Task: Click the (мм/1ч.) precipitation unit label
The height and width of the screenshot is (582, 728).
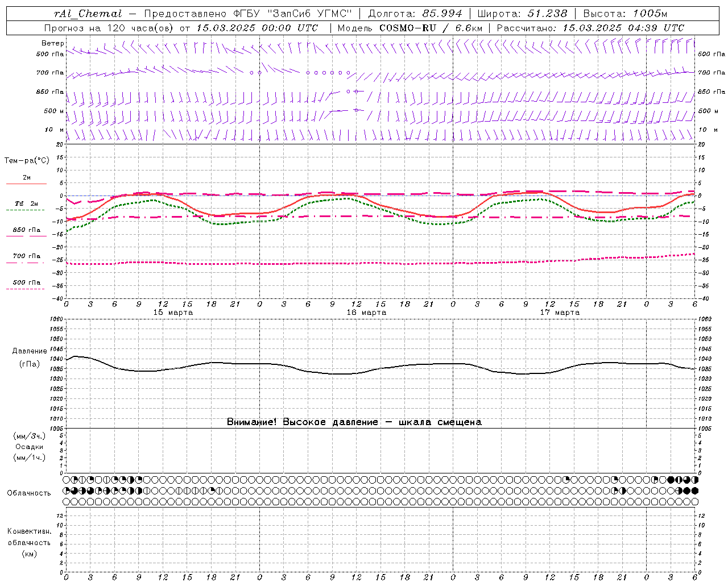Action: click(x=30, y=458)
